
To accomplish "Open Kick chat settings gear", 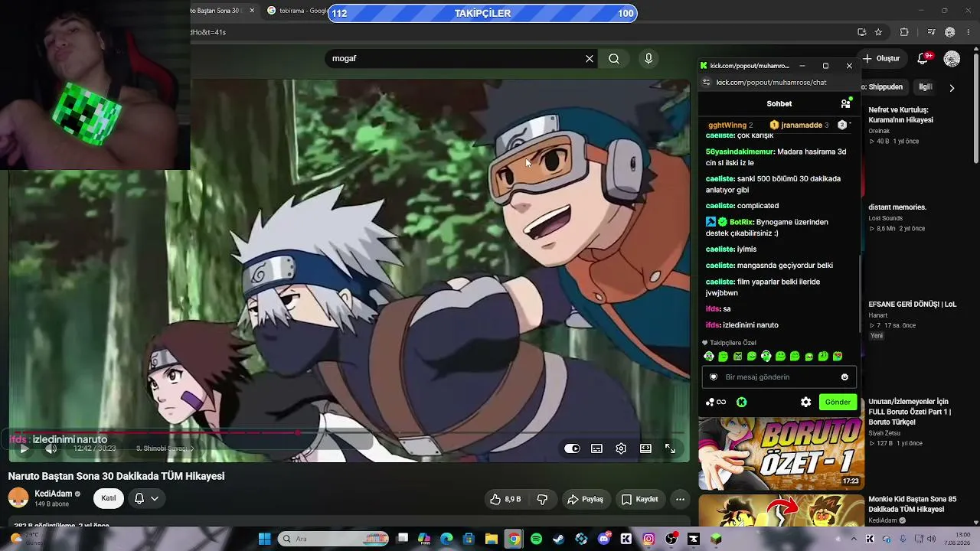I will [x=805, y=402].
